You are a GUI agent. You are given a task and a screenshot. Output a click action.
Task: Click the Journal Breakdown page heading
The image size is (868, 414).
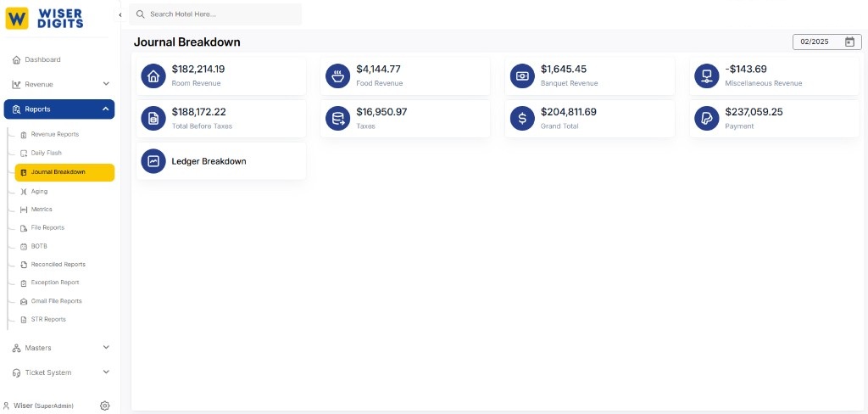187,42
